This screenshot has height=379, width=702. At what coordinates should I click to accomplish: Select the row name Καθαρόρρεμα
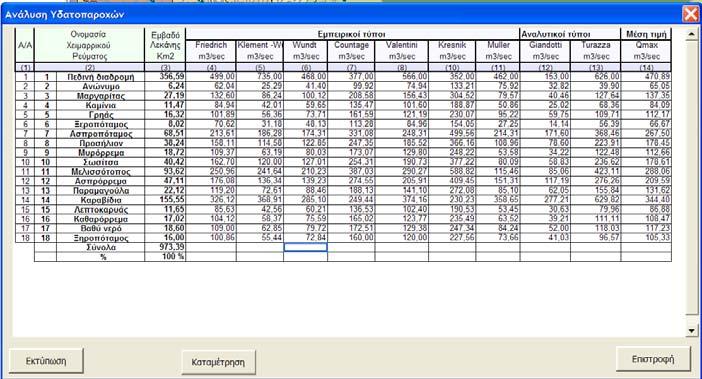click(101, 219)
